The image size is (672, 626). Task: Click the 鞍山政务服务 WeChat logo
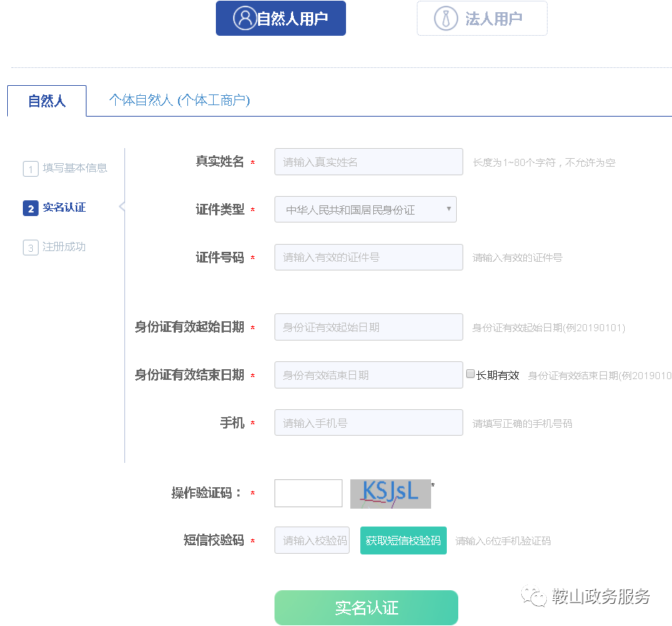click(531, 596)
